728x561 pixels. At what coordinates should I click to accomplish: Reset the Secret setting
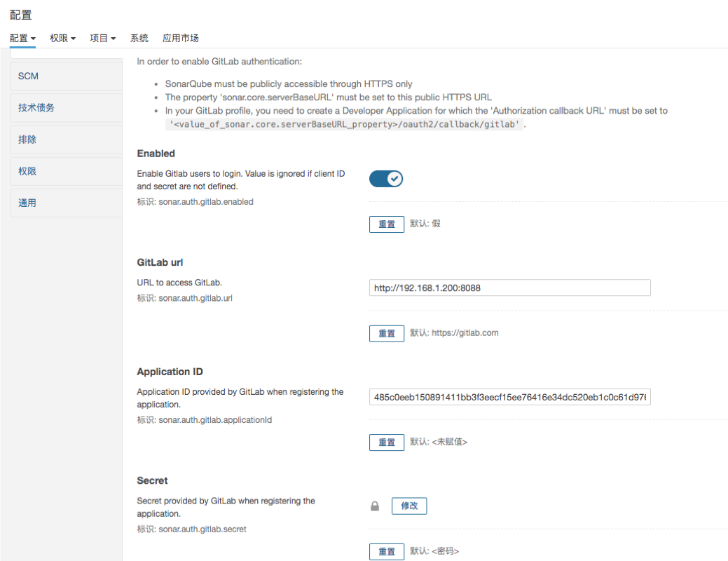[386, 552]
